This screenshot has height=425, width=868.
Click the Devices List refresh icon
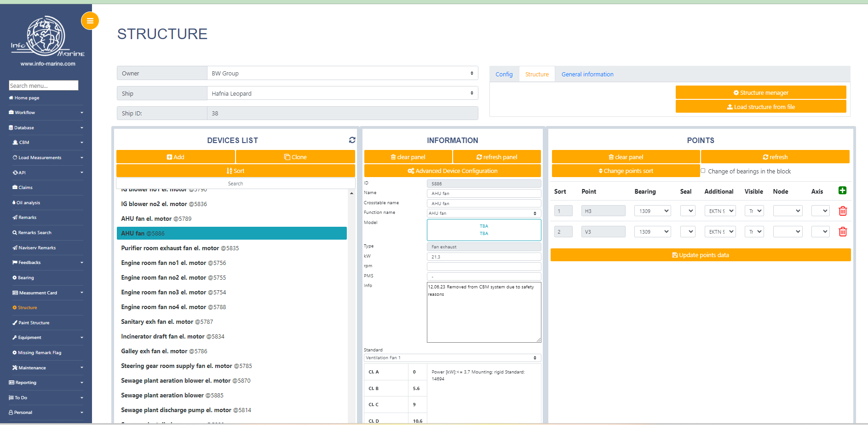pos(352,140)
